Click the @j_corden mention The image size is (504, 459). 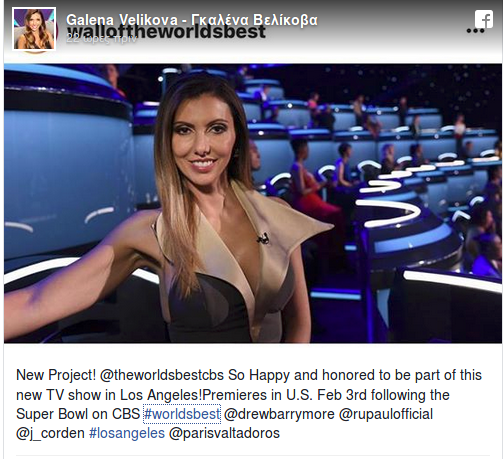[50, 433]
